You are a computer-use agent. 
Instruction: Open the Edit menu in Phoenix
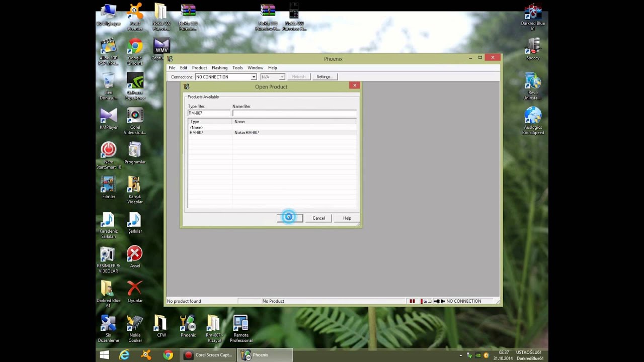(184, 68)
